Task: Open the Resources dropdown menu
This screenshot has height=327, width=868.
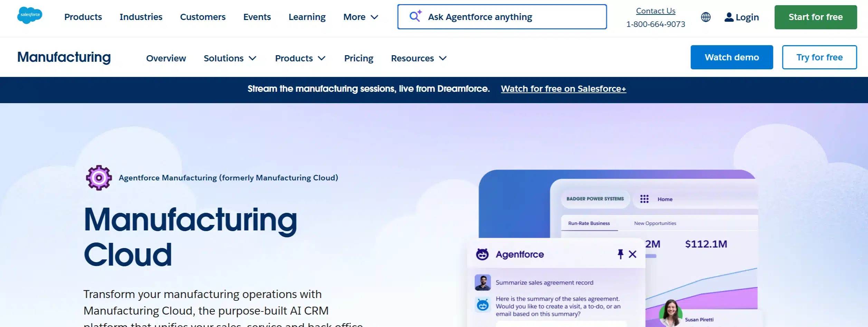Action: click(419, 58)
